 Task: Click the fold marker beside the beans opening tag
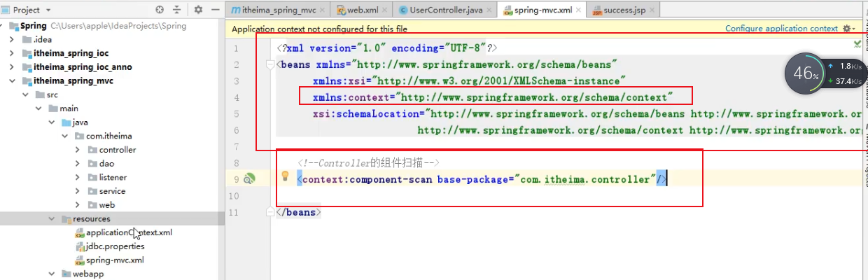coord(271,65)
